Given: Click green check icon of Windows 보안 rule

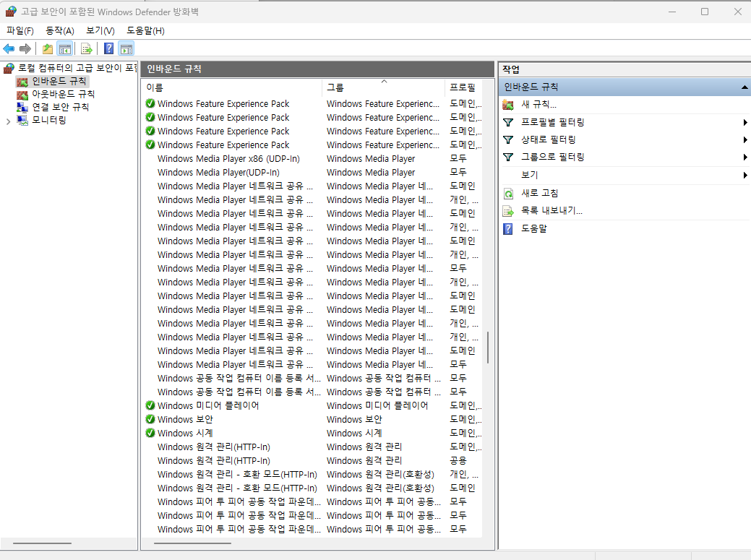Looking at the screenshot, I should 150,419.
